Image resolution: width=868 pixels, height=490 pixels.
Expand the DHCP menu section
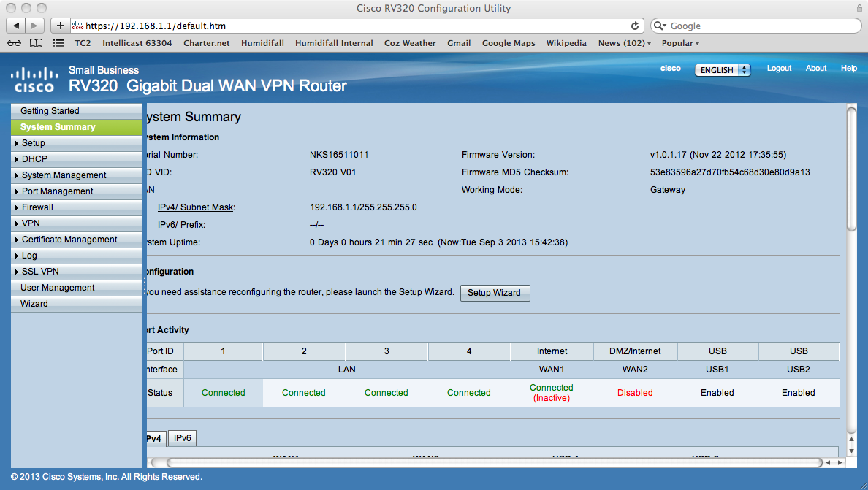pos(77,158)
